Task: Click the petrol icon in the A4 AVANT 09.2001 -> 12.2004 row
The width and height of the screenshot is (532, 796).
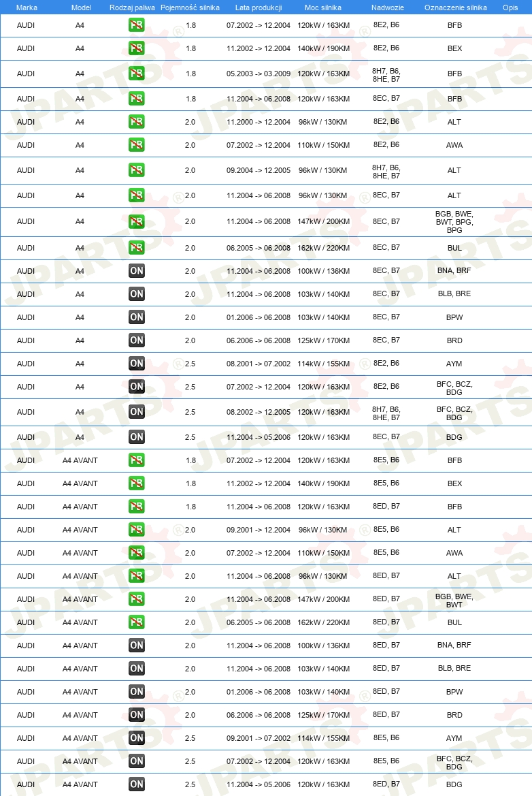Action: (137, 530)
